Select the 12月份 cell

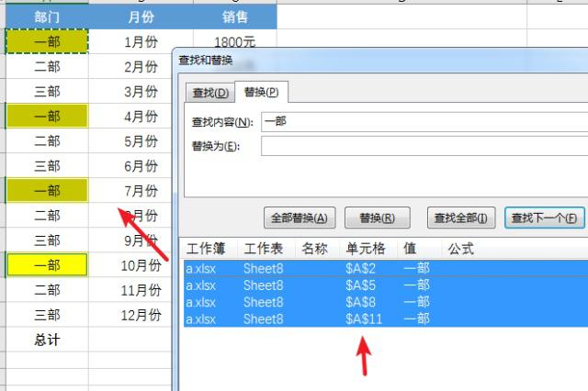pos(130,315)
